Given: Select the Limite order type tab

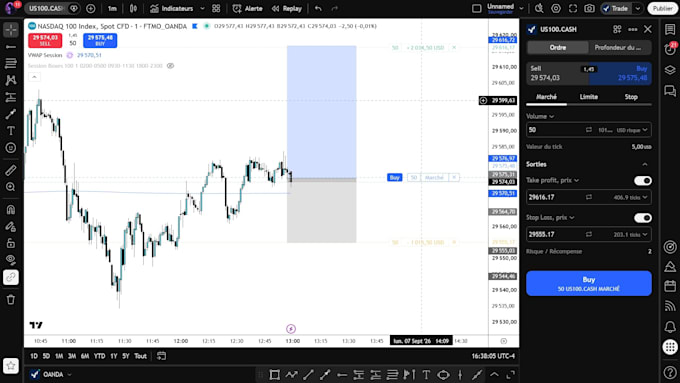Looking at the screenshot, I should tap(588, 97).
